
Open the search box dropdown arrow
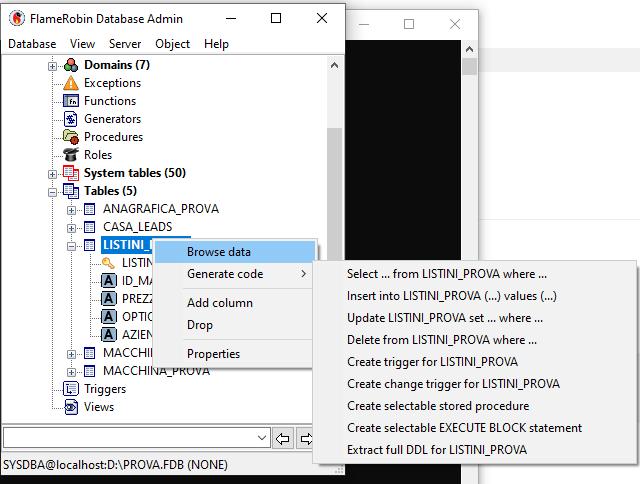pyautogui.click(x=262, y=438)
